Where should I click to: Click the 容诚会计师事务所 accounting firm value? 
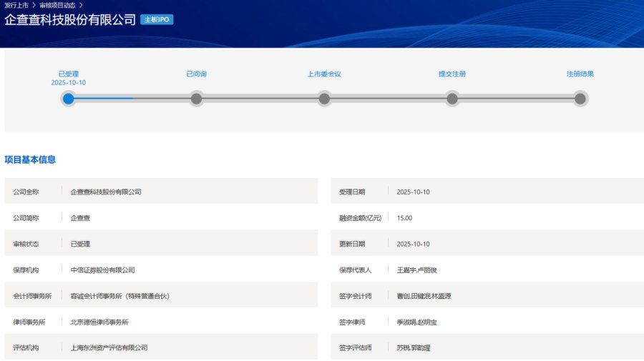point(119,296)
